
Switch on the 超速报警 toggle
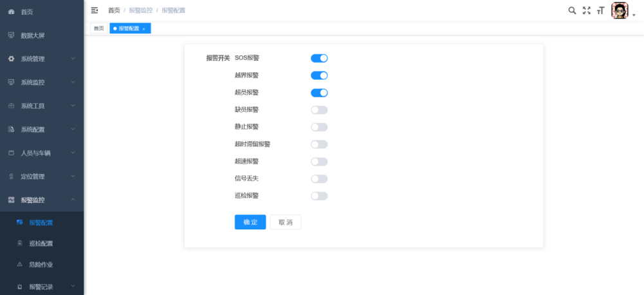319,162
